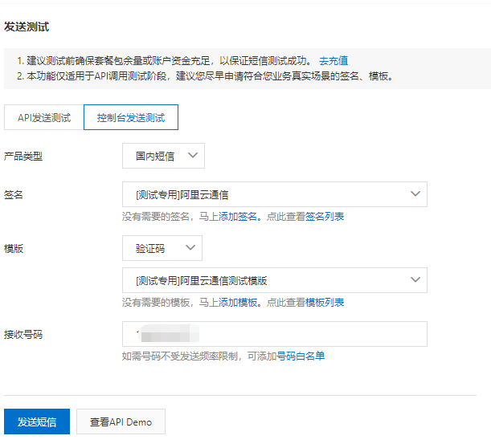Click the chevron arrow beside 验证码
Image resolution: width=491 pixels, height=448 pixels.
(190, 248)
